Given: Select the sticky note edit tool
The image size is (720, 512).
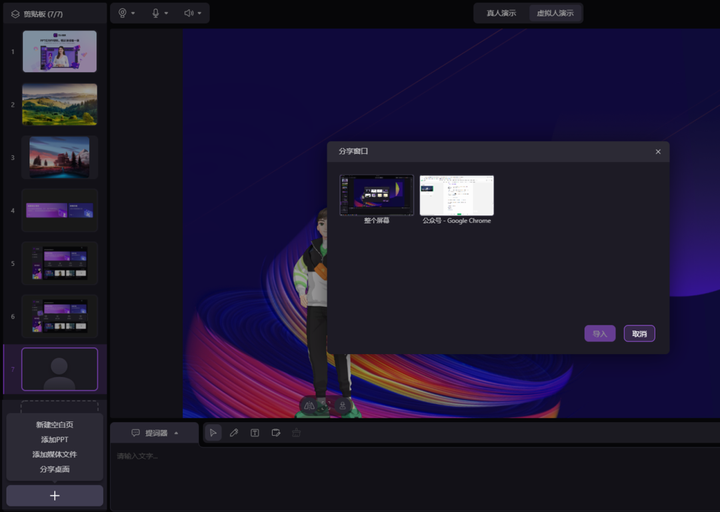Looking at the screenshot, I should (x=276, y=433).
